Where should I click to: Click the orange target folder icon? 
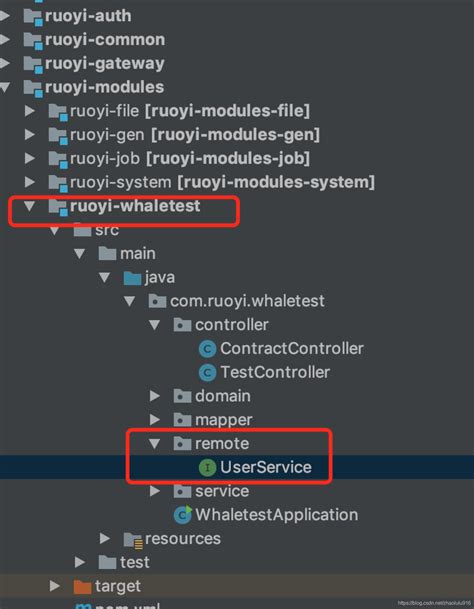click(82, 586)
